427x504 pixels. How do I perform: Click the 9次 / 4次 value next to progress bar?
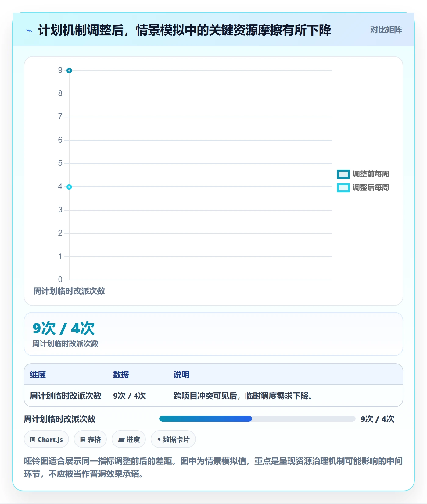(377, 419)
